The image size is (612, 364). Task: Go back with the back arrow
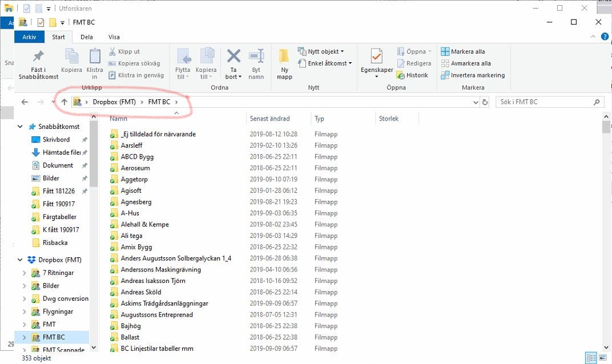click(x=25, y=102)
